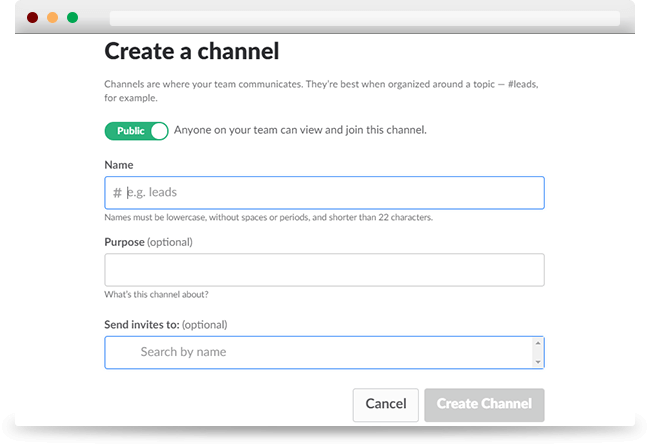Click the channel Name input field
Screen dimensions: 649x446
pos(324,193)
